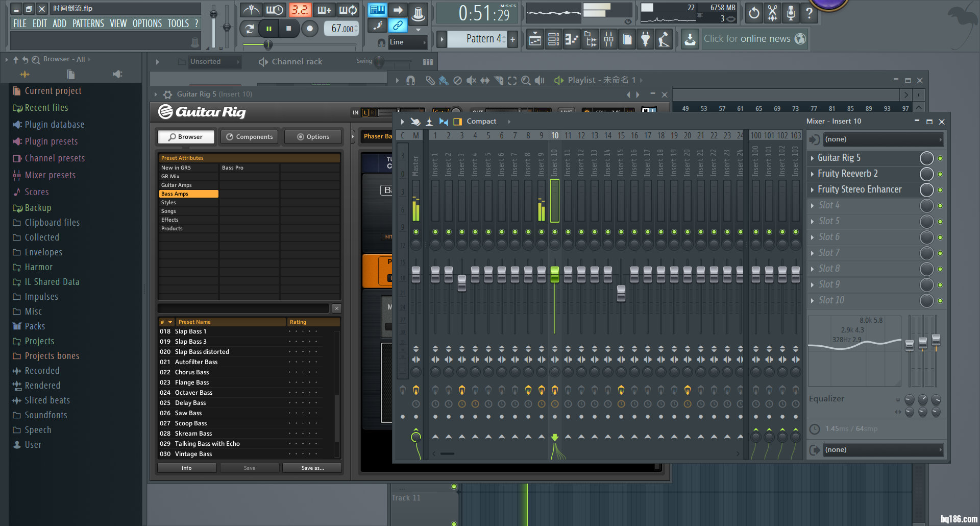Open the mixer input (none) dropdown

click(884, 139)
